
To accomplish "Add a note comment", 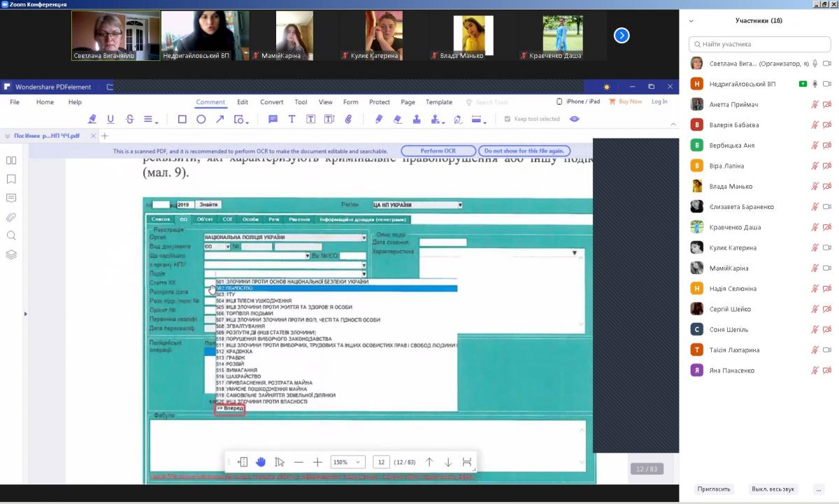I will coord(273,120).
